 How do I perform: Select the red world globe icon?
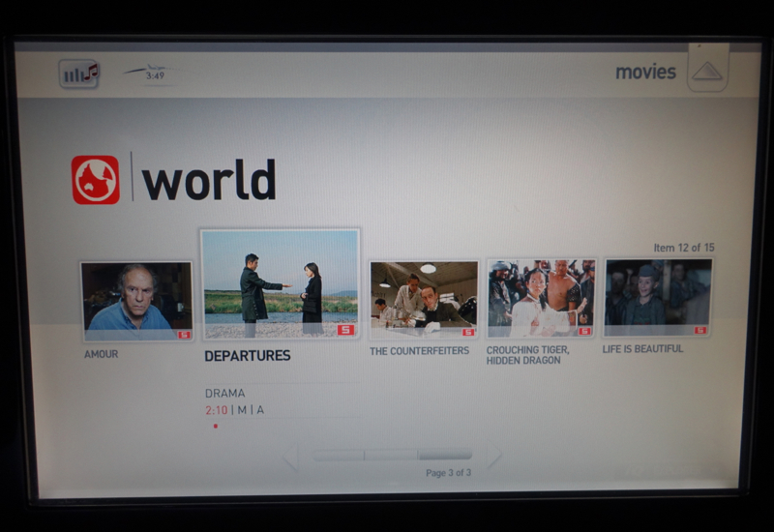coord(96,180)
